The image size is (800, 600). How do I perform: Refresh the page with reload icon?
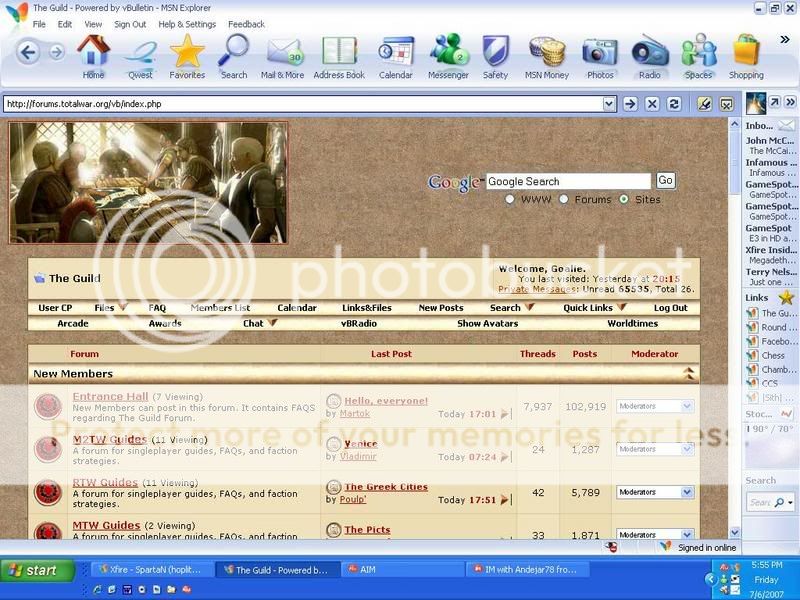(674, 104)
